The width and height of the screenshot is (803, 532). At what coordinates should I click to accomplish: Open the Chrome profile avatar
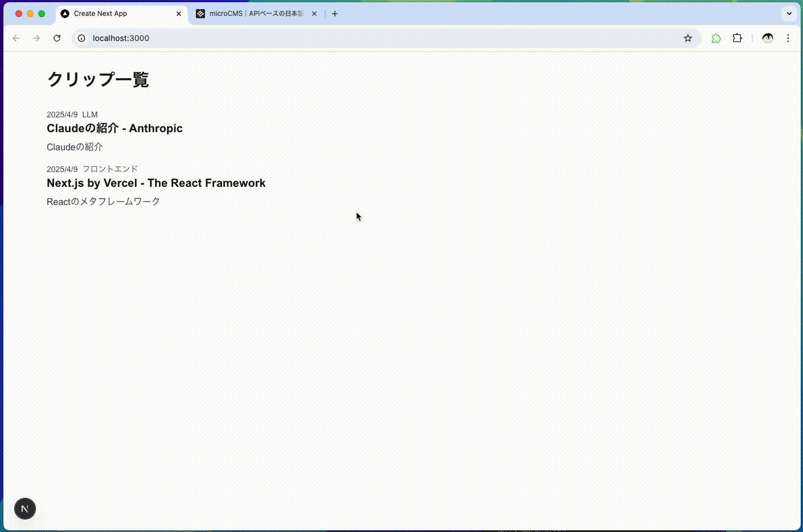[x=768, y=38]
